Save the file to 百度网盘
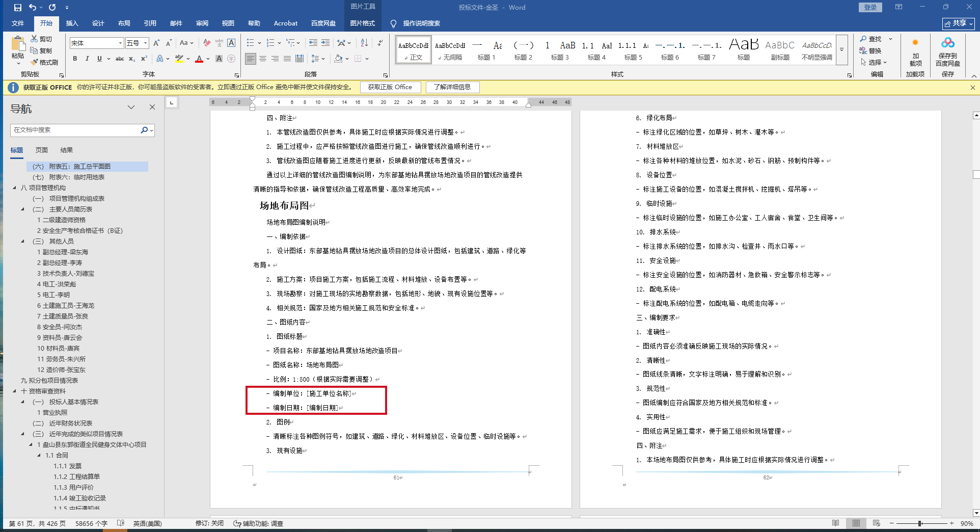 pyautogui.click(x=947, y=52)
